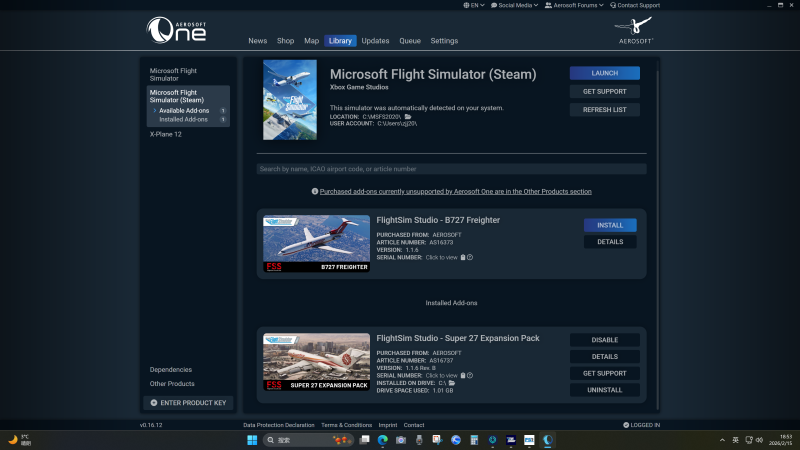800x450 pixels.
Task: Expand Available Add-ons tree item
Action: pos(155,111)
